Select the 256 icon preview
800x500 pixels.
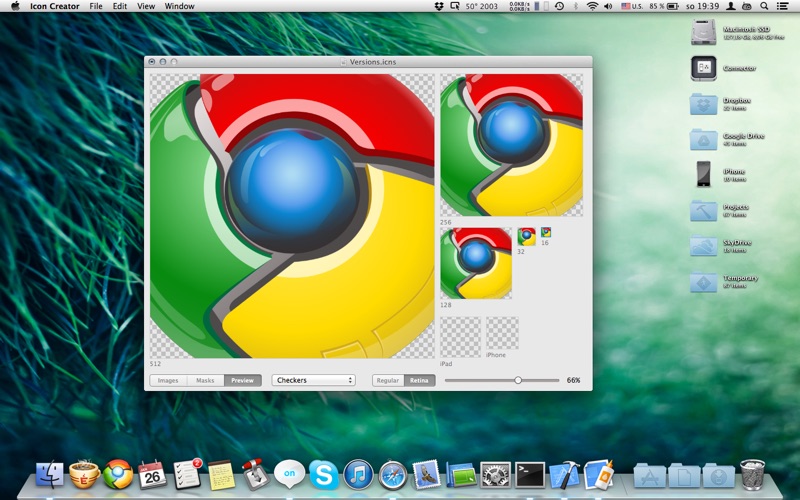[512, 145]
